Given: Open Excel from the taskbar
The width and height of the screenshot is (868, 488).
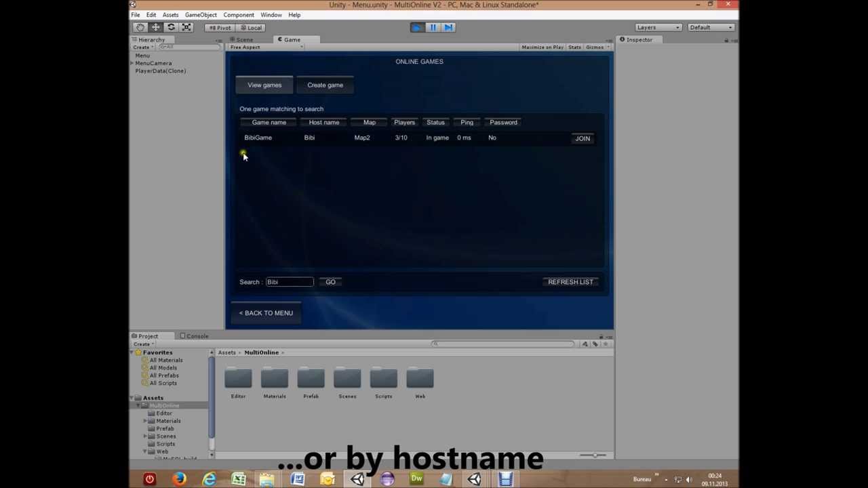Looking at the screenshot, I should (x=238, y=479).
